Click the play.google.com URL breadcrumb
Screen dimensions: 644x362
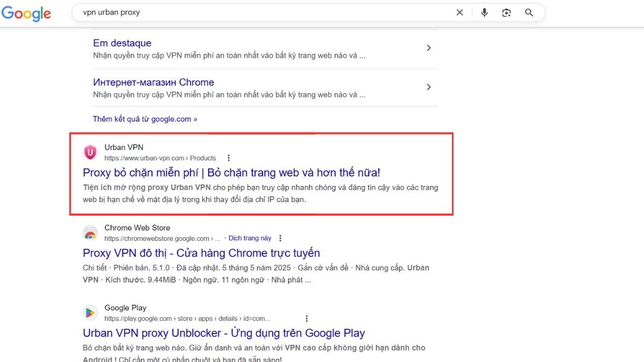tap(187, 319)
